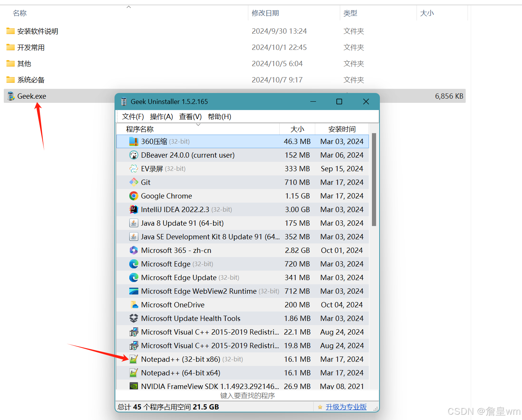
Task: Select Microsoft OneDrive program name
Action: 173,305
